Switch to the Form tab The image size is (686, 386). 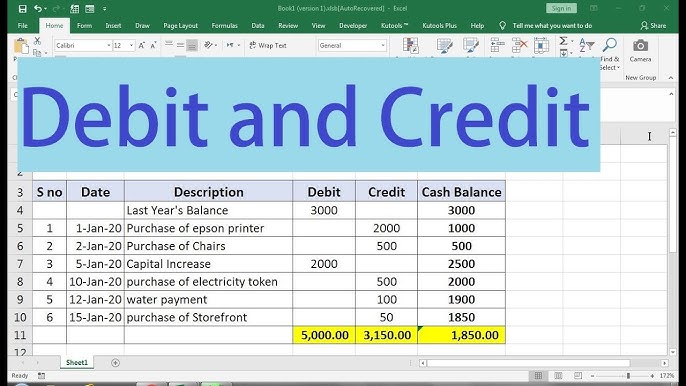(x=84, y=26)
